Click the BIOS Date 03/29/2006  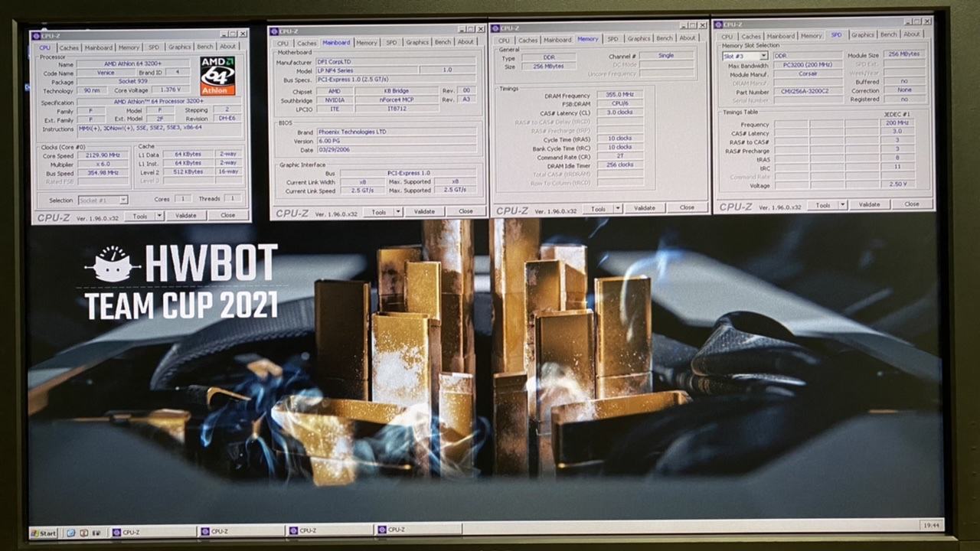click(x=395, y=149)
